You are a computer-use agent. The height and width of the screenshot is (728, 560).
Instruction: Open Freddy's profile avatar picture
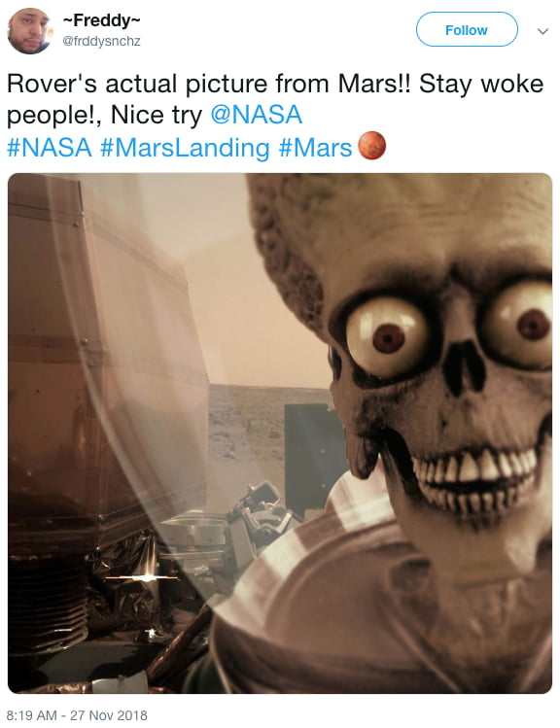click(29, 31)
